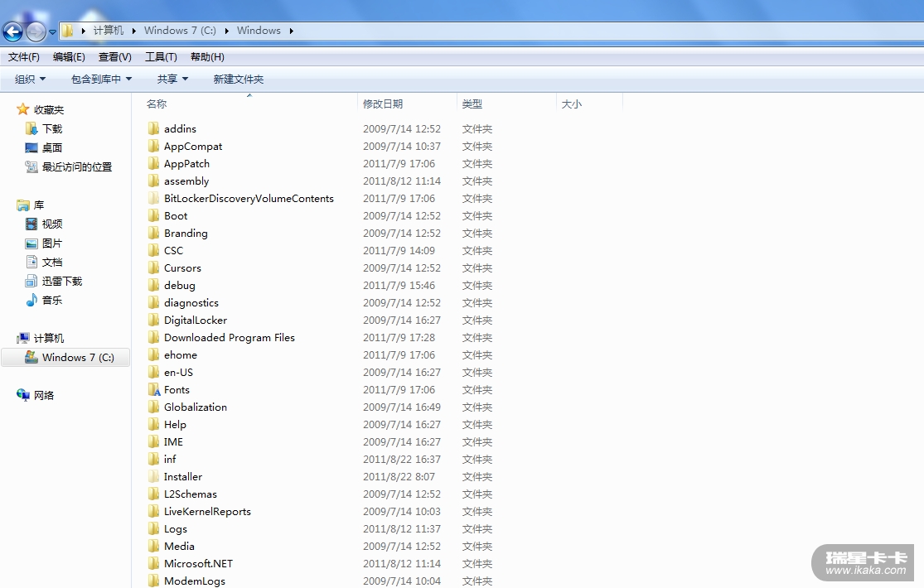The height and width of the screenshot is (588, 924).
Task: Select the Installer folder icon
Action: coord(153,476)
